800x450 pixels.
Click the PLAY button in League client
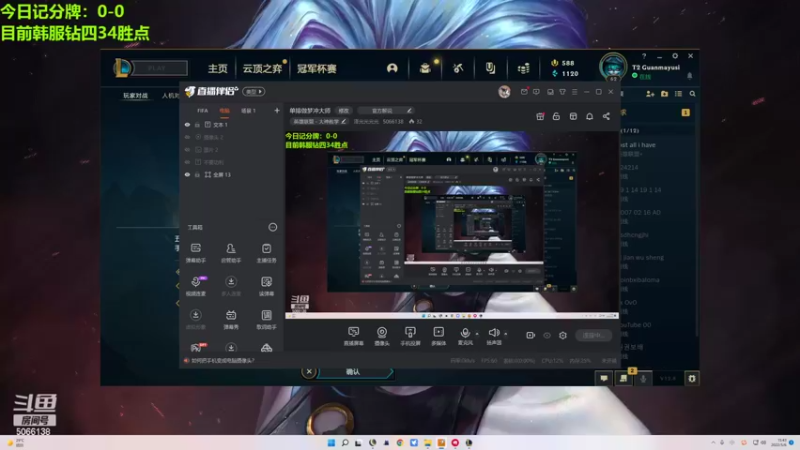160,68
